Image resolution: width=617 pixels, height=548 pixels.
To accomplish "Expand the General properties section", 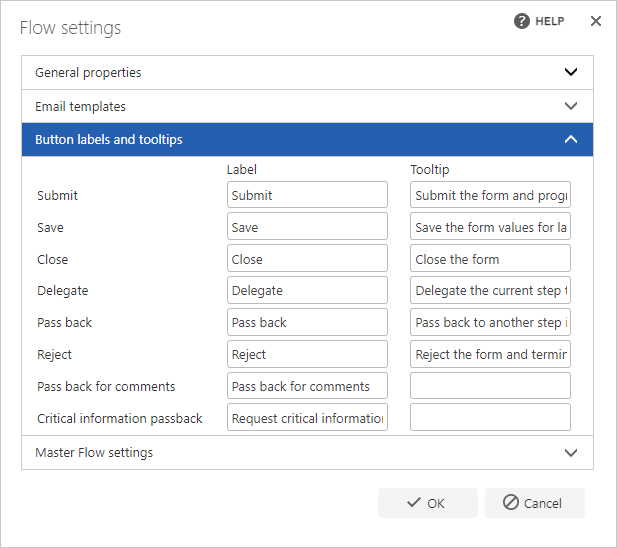I will coord(307,72).
